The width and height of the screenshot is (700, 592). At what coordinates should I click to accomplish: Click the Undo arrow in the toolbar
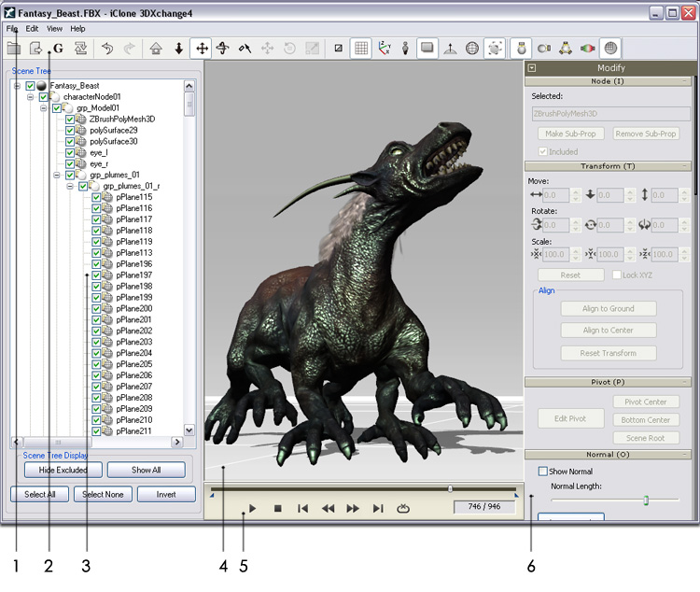coord(108,48)
